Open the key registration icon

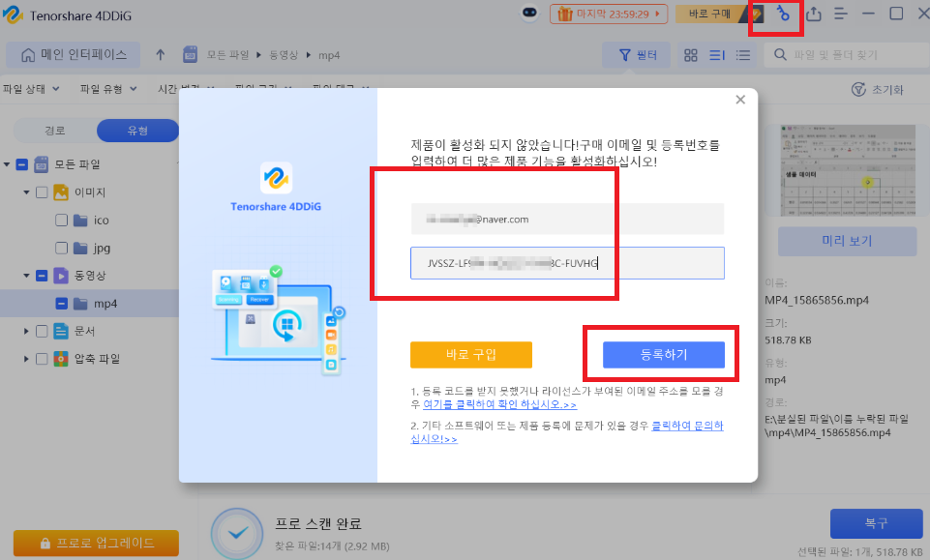[784, 14]
